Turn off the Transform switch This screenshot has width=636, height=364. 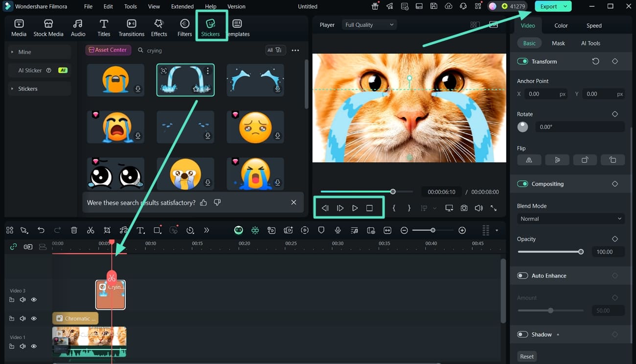click(x=522, y=62)
